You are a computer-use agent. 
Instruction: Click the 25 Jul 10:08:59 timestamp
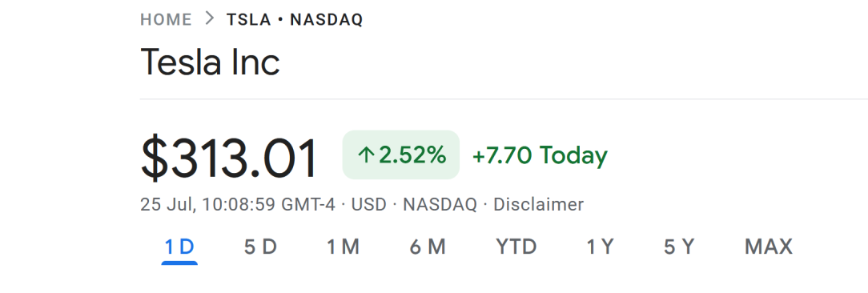coord(238,204)
